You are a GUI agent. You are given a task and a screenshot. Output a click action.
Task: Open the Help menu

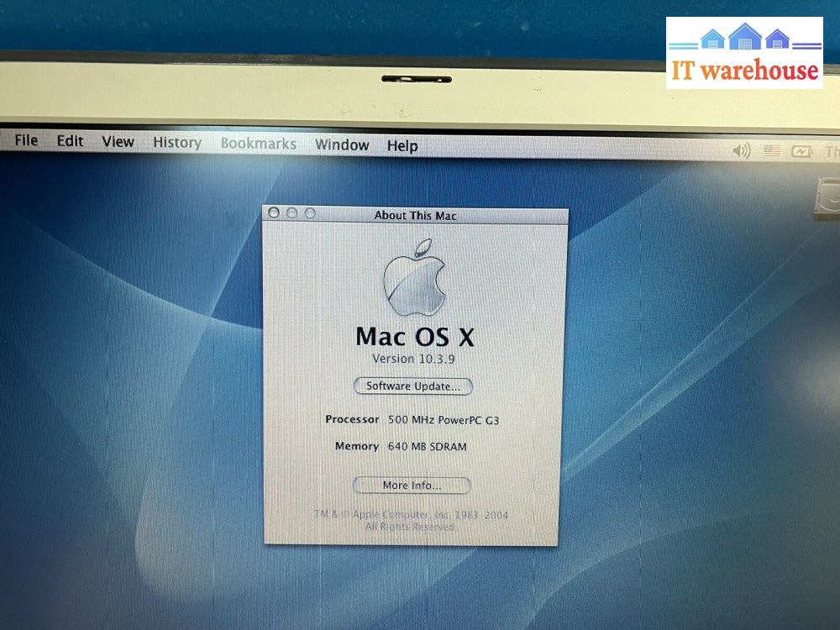click(402, 146)
